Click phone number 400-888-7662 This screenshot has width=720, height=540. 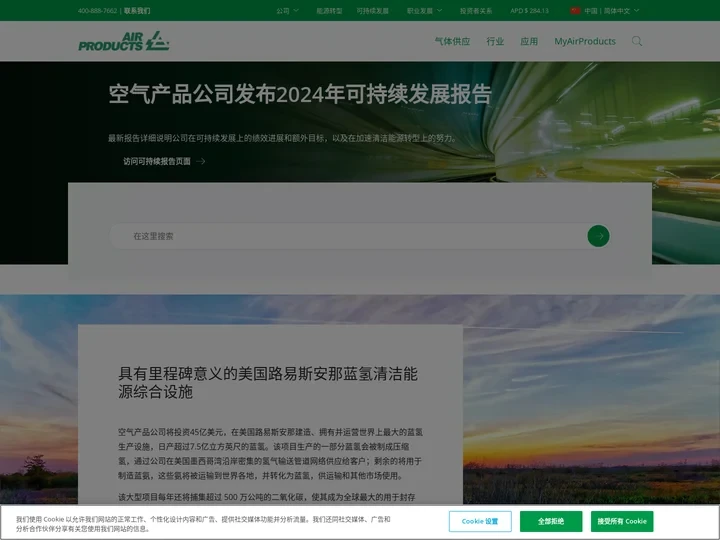(x=97, y=11)
